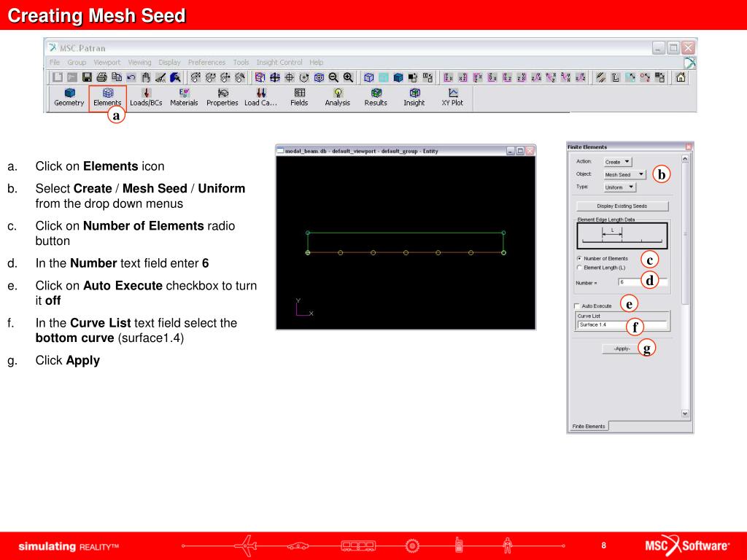
Task: Select the Element Length (L) radio button
Action: [579, 268]
